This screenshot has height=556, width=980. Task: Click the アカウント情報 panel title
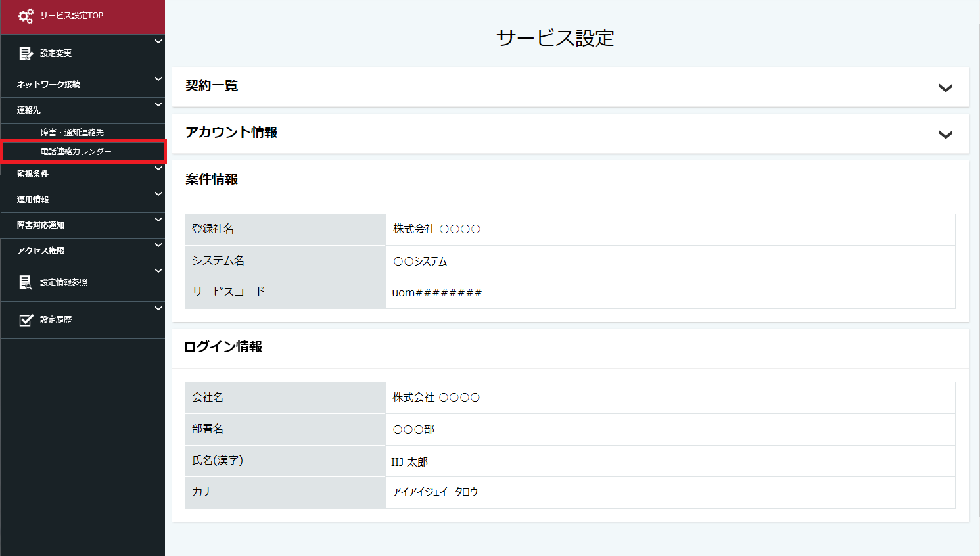click(x=231, y=133)
